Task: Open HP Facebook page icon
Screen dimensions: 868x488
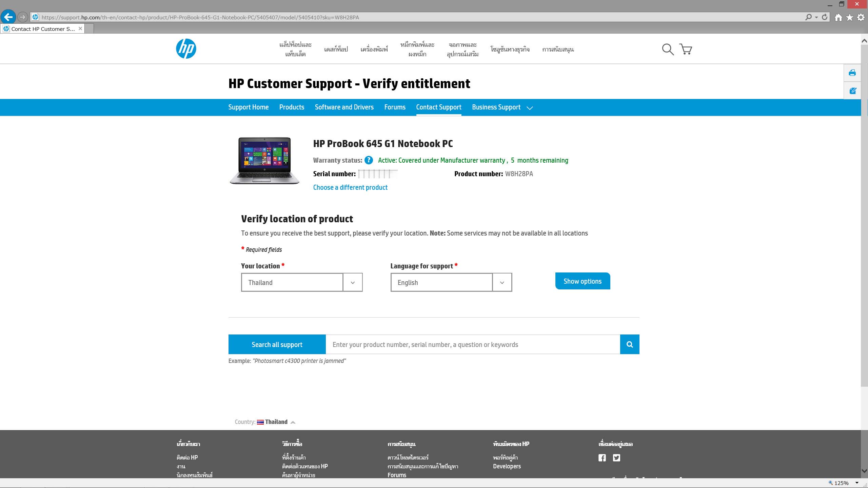Action: click(602, 458)
